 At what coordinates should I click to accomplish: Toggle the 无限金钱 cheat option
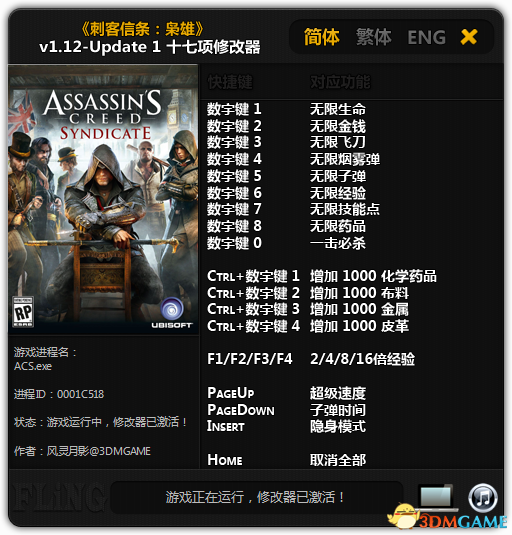coord(338,126)
